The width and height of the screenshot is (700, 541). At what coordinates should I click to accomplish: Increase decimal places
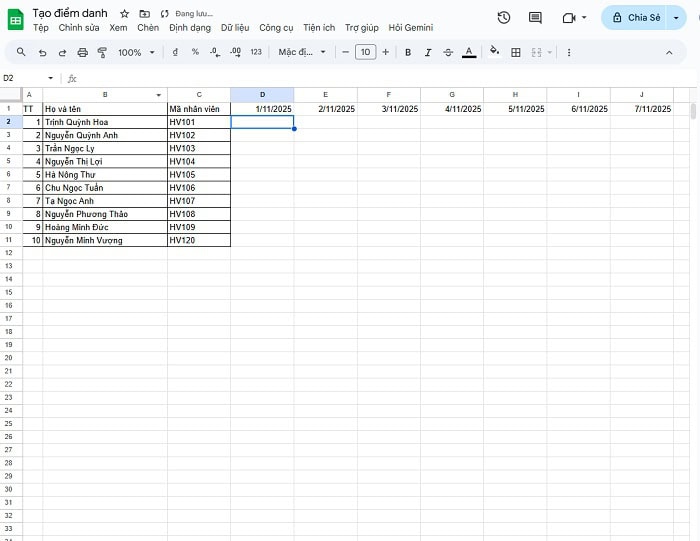click(x=235, y=52)
